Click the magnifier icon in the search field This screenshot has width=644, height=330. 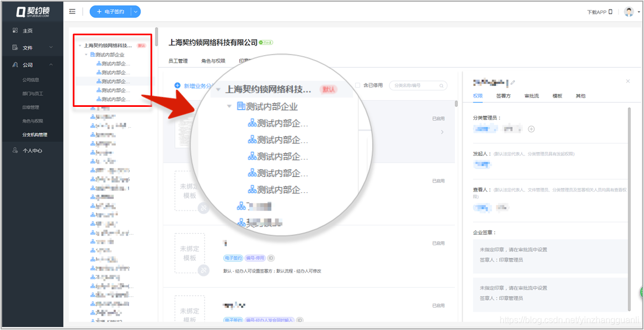(x=442, y=86)
